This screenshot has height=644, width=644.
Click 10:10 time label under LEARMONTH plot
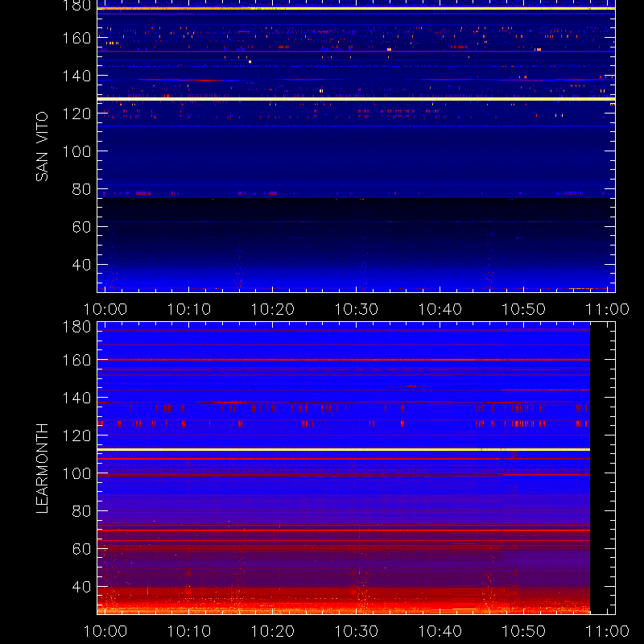point(189,631)
